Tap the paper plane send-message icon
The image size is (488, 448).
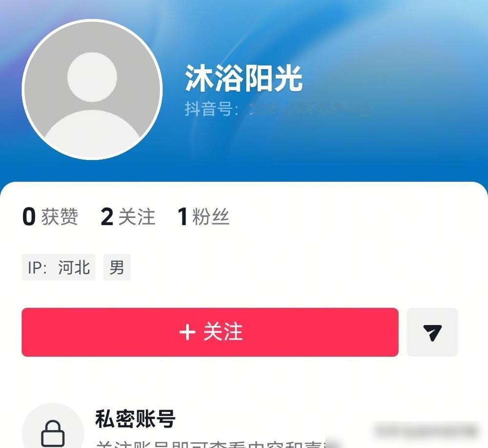click(x=432, y=332)
